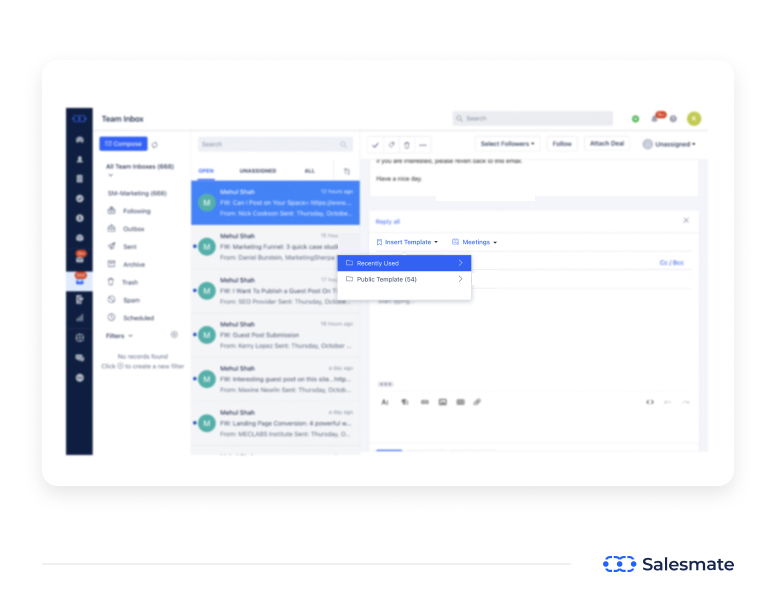Open the chat bubbles icon in sidebar

point(79,358)
